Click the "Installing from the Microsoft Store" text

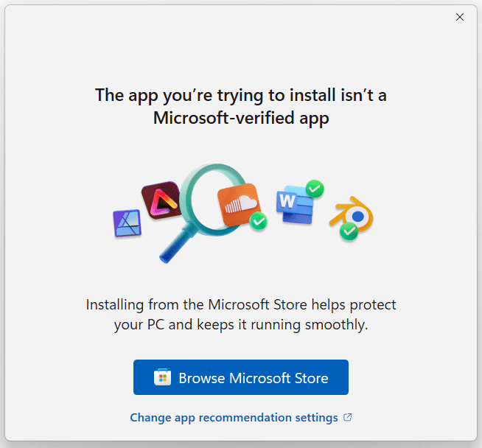point(241,304)
